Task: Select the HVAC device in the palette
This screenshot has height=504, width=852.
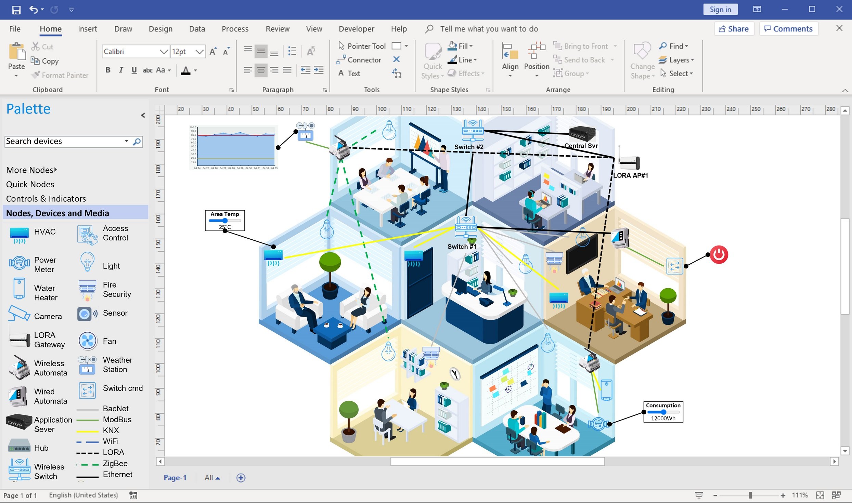Action: (x=20, y=235)
